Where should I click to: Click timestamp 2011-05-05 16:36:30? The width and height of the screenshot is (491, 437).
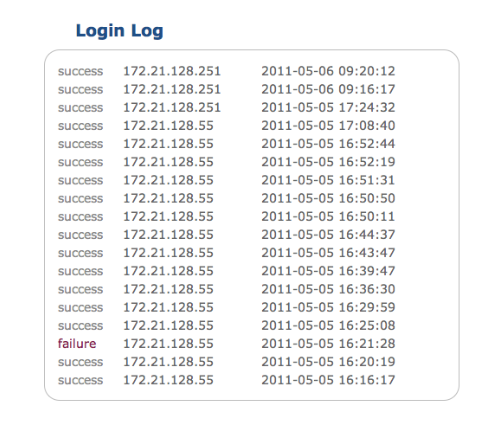(x=328, y=289)
